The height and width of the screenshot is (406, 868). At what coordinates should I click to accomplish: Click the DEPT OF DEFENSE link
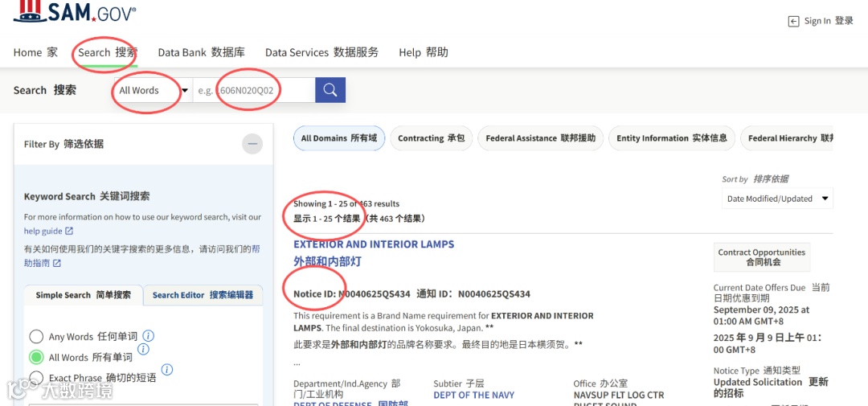[x=350, y=404]
